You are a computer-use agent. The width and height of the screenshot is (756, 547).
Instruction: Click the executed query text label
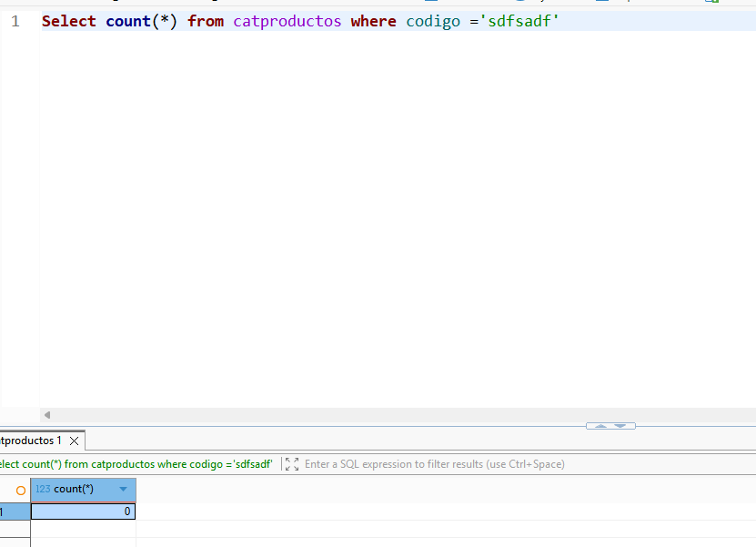click(x=136, y=464)
